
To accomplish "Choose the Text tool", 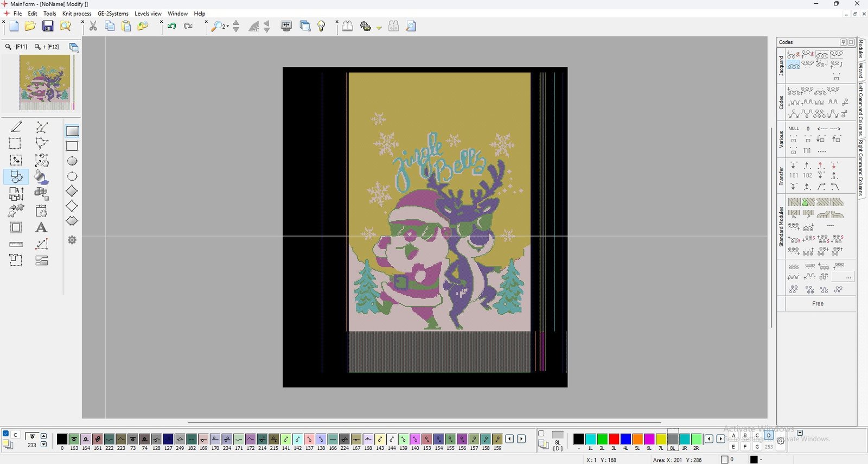I will (41, 228).
